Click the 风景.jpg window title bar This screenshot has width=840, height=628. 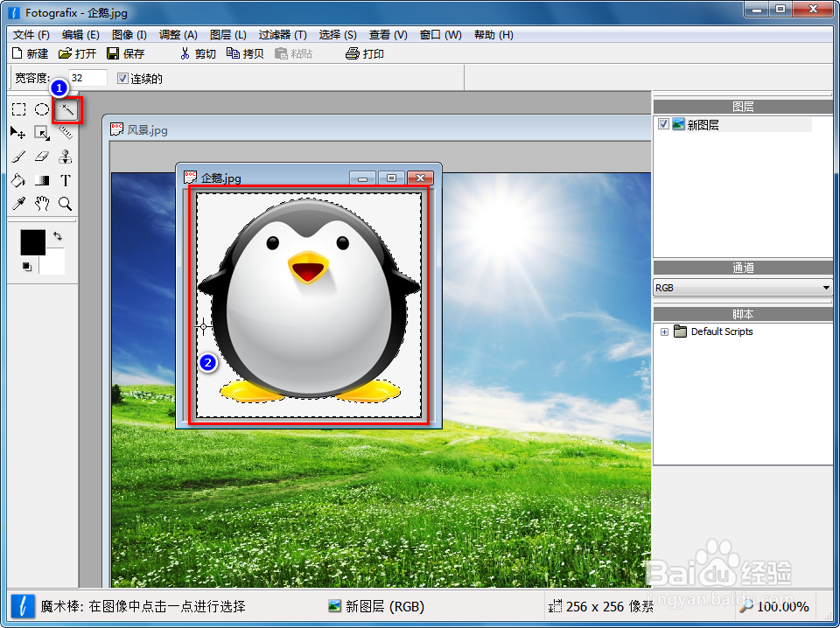tap(375, 129)
